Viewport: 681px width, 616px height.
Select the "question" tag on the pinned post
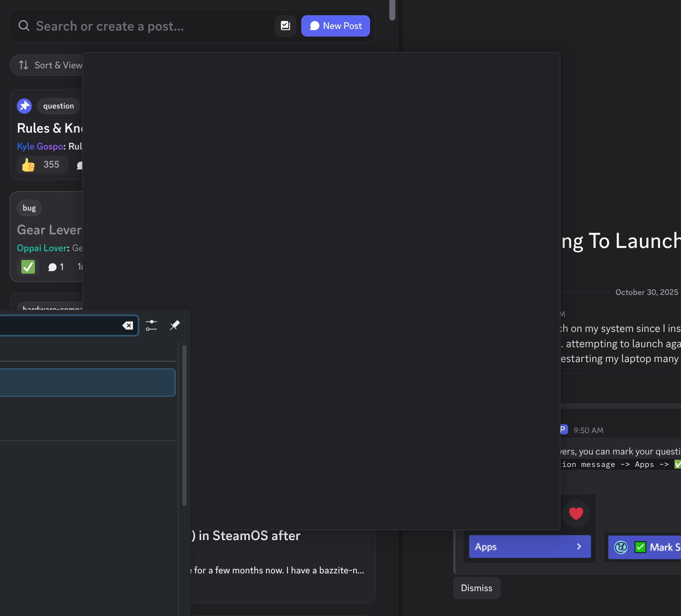click(x=59, y=106)
